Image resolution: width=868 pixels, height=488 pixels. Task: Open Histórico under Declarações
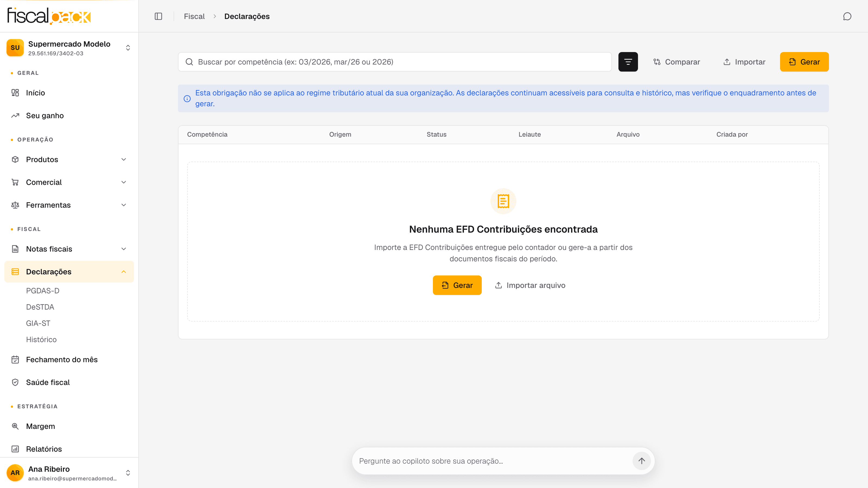pyautogui.click(x=41, y=339)
